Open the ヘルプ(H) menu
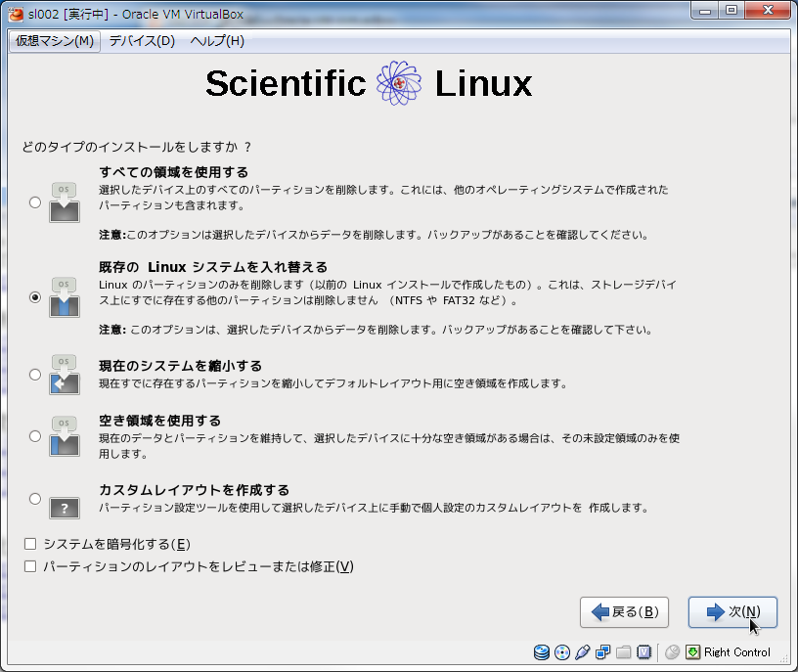Image resolution: width=798 pixels, height=672 pixels. coord(217,41)
